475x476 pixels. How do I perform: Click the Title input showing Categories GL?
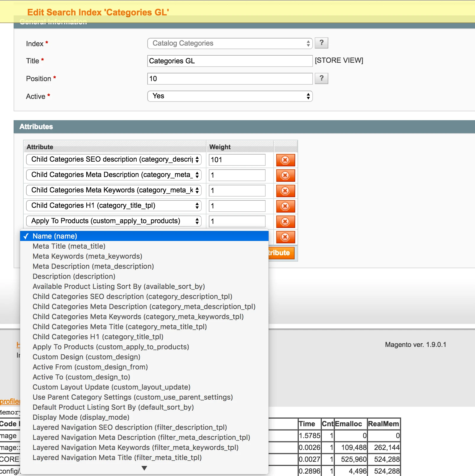pos(230,61)
